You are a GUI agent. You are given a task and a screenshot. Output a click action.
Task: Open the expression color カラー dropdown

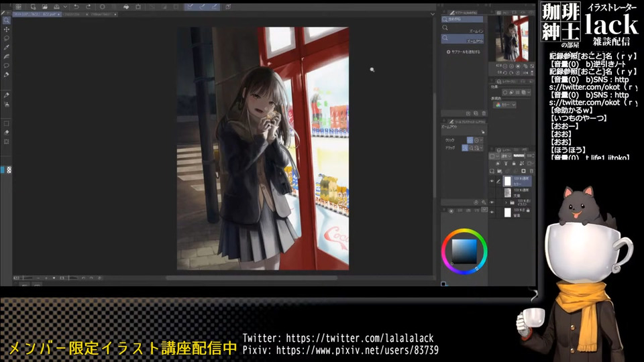tap(505, 105)
